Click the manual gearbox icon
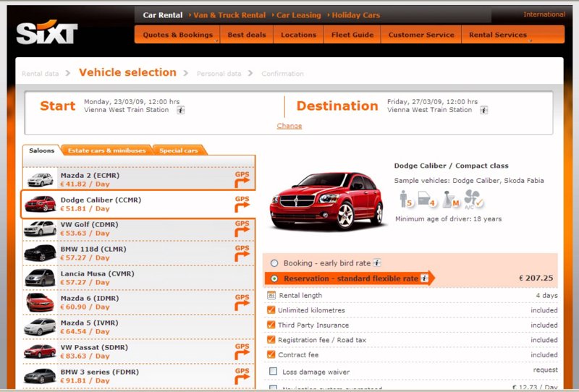Viewport: 579px width, 392px height. (x=451, y=200)
